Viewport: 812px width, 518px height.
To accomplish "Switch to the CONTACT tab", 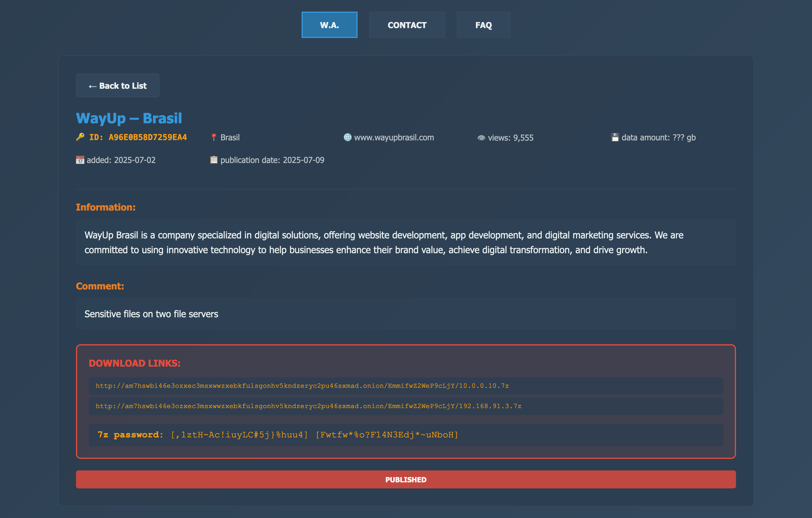I will tap(407, 25).
